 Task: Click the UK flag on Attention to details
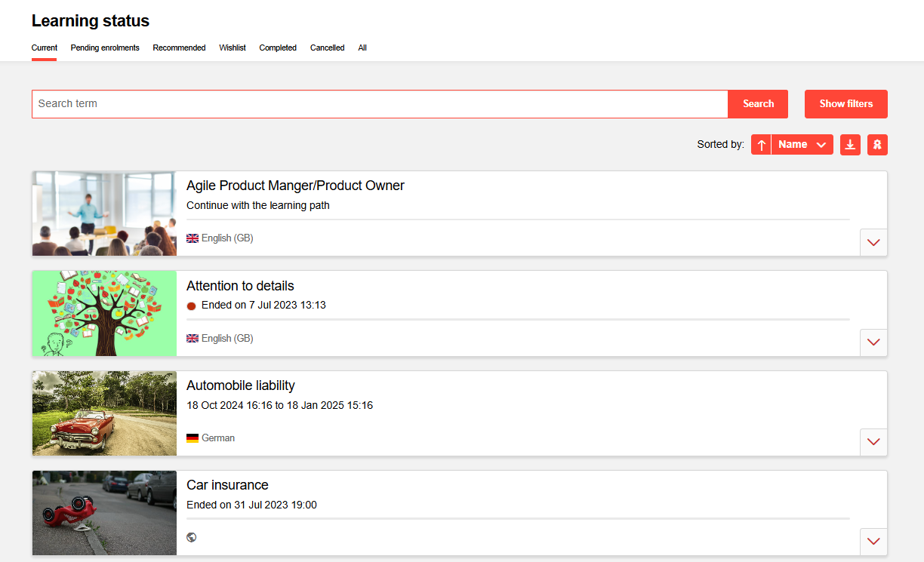click(192, 339)
